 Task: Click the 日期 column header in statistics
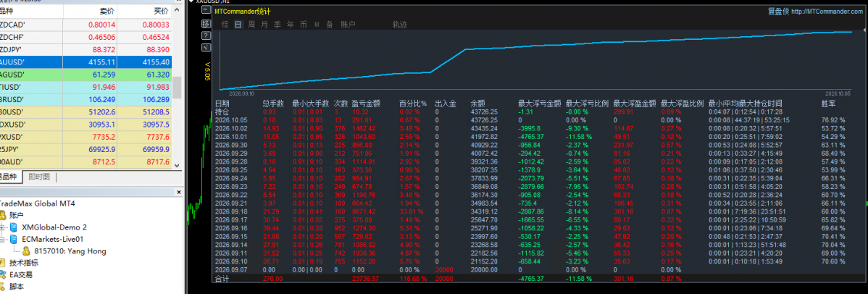(222, 104)
